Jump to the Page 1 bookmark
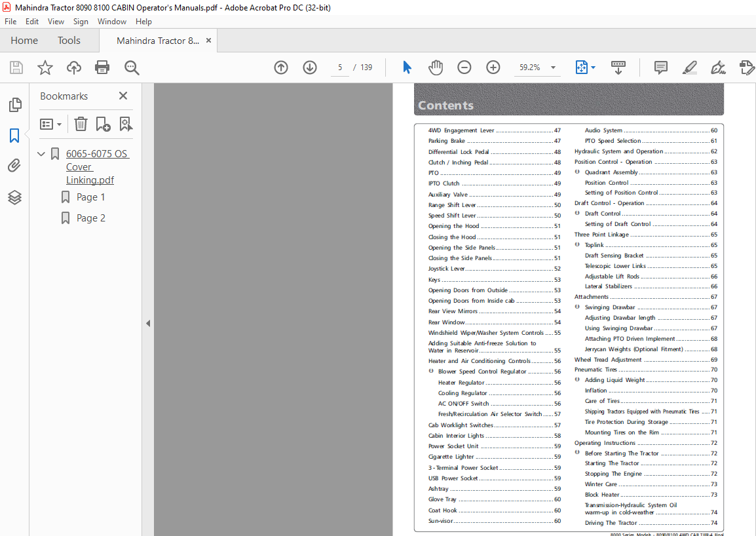 90,197
